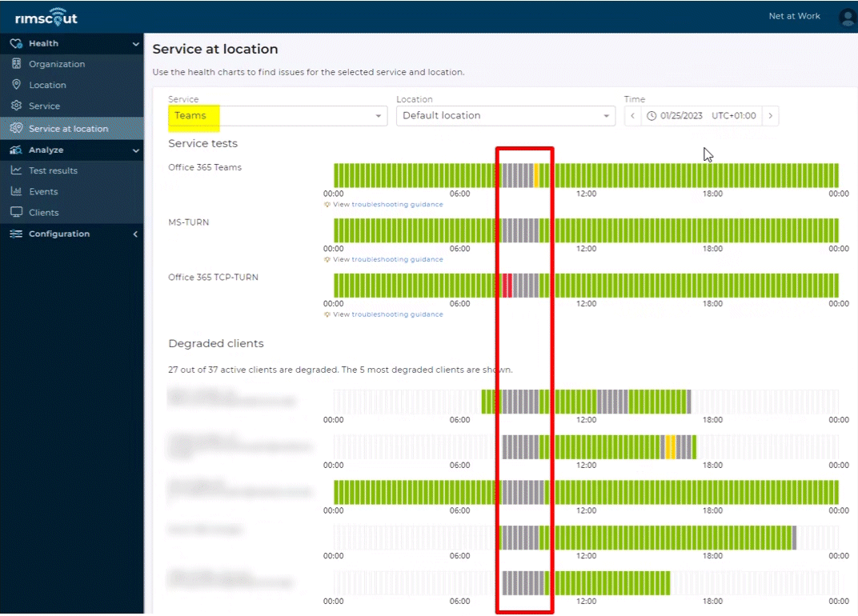Go to next day in Time picker
The width and height of the screenshot is (858, 616).
point(771,115)
